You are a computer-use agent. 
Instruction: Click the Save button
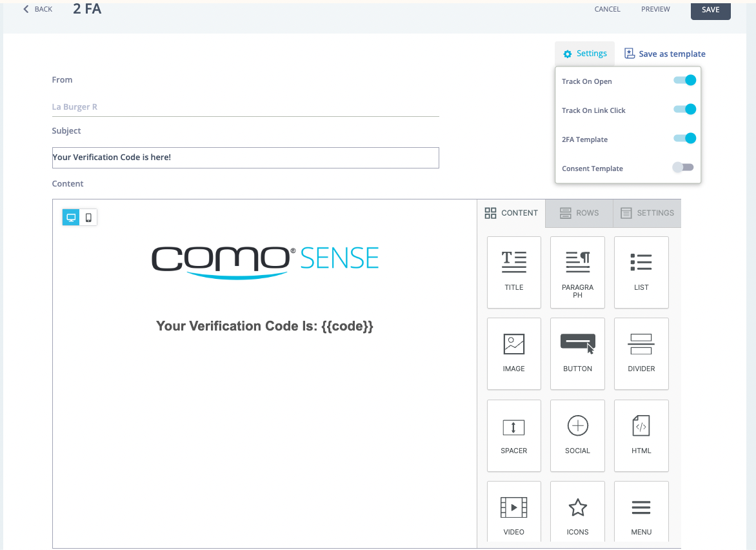point(711,10)
